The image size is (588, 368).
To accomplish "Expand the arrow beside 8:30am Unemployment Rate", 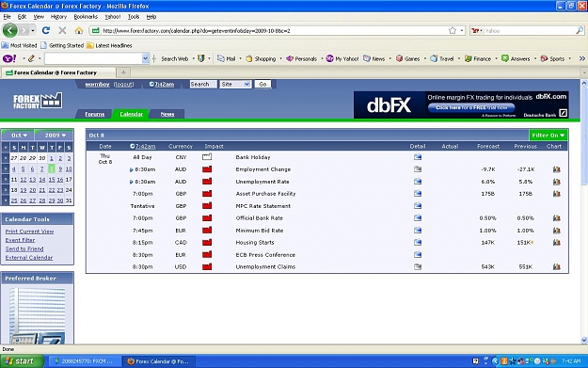I will pyautogui.click(x=132, y=182).
